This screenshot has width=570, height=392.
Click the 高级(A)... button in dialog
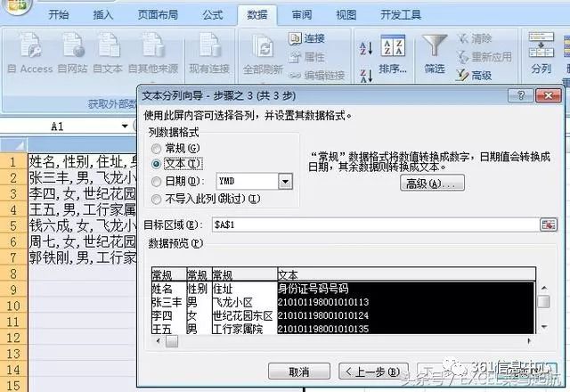tap(432, 183)
